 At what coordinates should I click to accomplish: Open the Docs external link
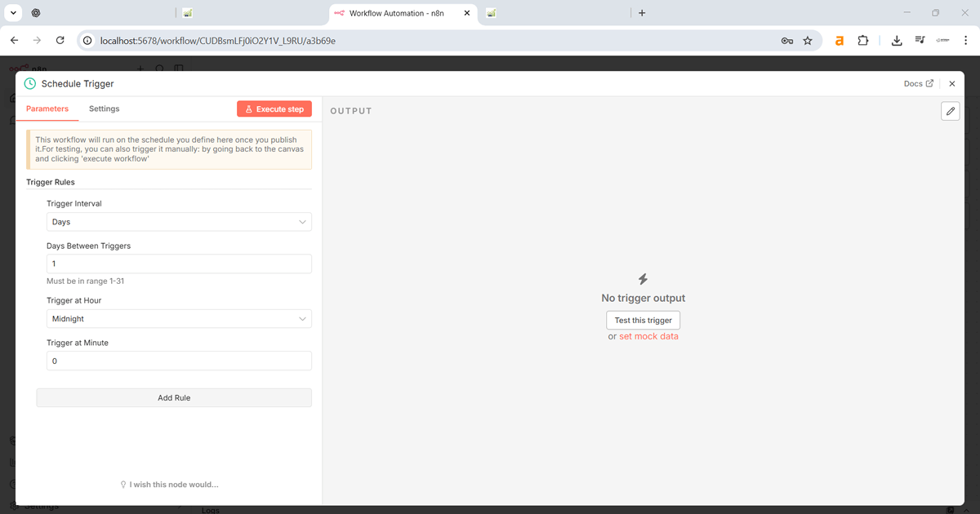(918, 84)
